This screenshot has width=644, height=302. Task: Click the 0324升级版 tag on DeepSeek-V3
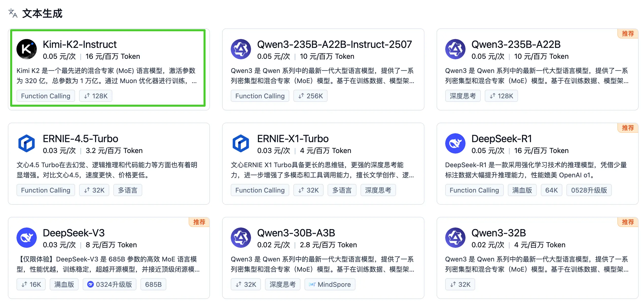coord(110,284)
